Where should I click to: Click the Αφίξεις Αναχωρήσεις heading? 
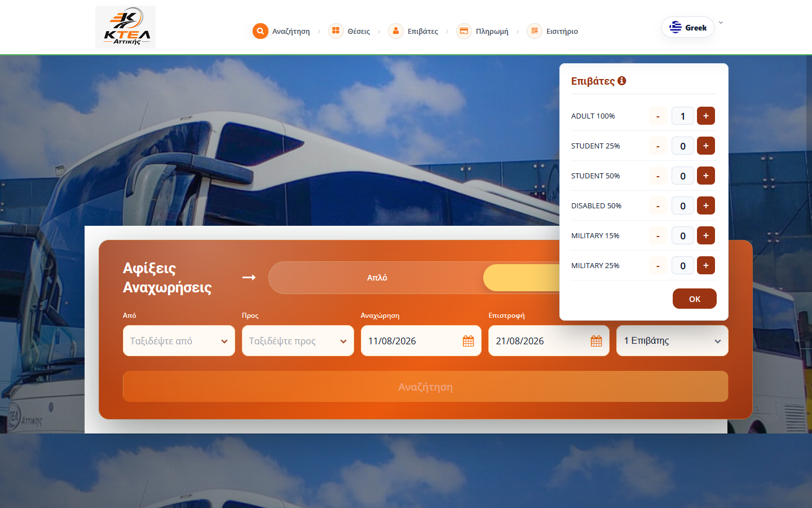click(x=167, y=278)
